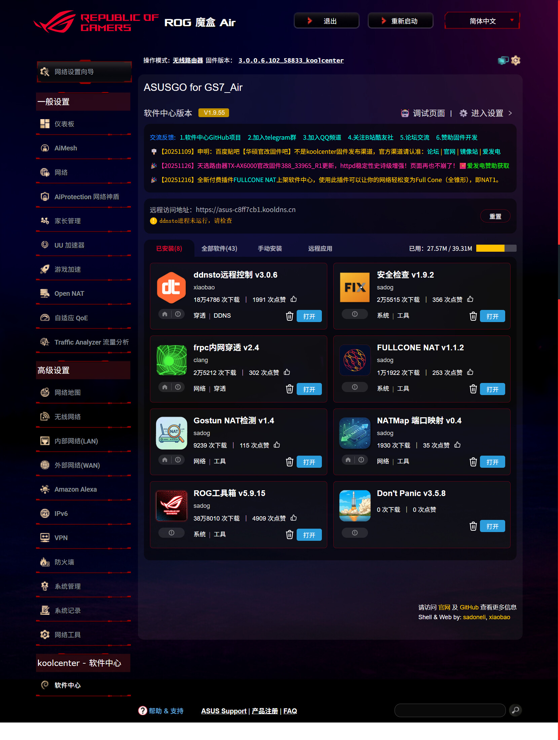Viewport: 560px width, 740px height.
Task: Show info for ddnsto远程控制 via info icon
Action: pyautogui.click(x=178, y=314)
